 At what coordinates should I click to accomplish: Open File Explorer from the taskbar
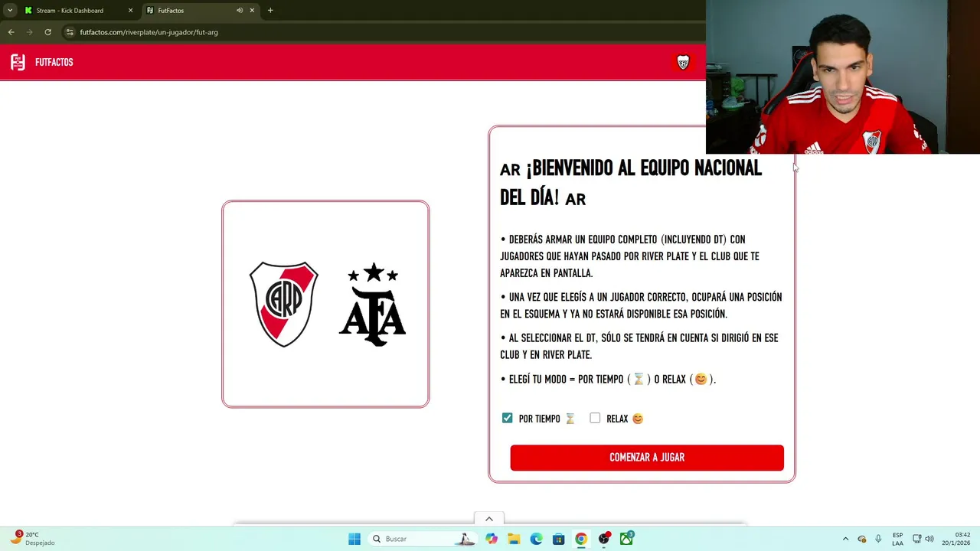(x=514, y=539)
